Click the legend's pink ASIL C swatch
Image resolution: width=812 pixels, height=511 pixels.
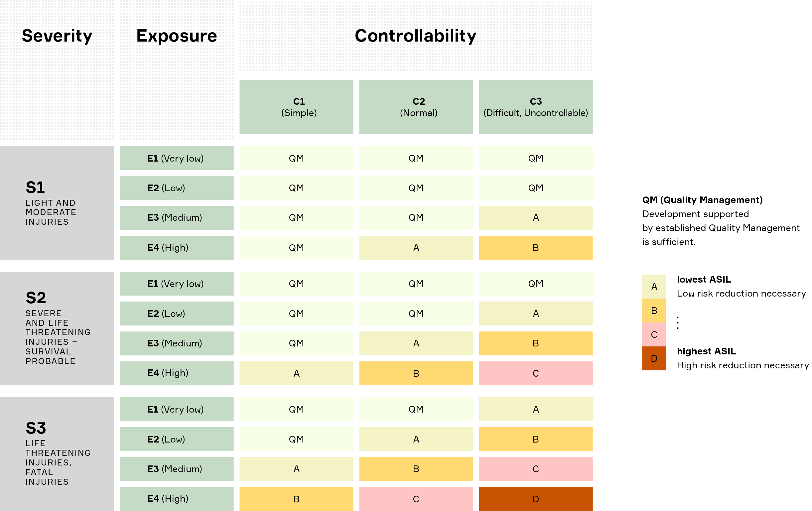[653, 334]
